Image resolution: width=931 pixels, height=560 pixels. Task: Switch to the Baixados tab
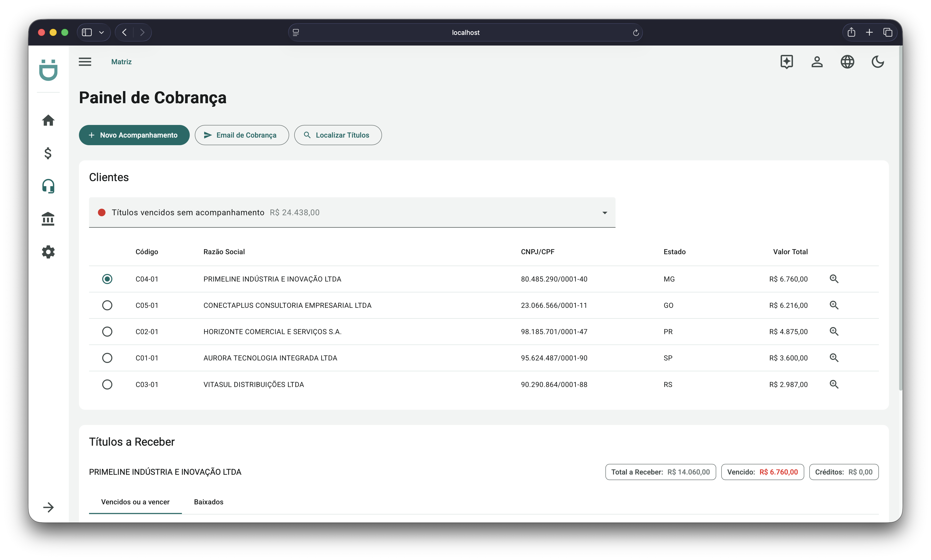pyautogui.click(x=208, y=502)
